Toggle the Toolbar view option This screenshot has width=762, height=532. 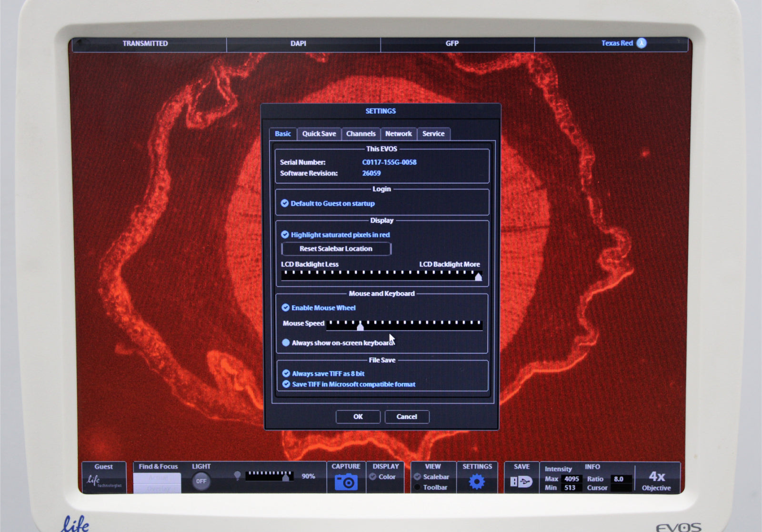point(418,487)
